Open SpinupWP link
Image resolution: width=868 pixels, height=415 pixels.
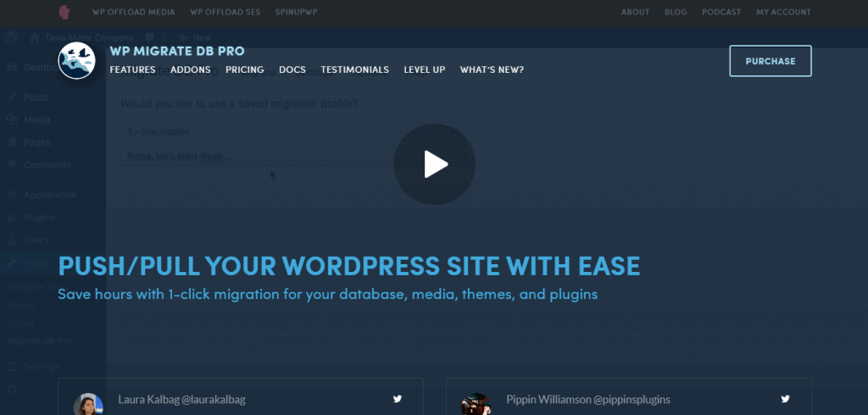click(297, 12)
